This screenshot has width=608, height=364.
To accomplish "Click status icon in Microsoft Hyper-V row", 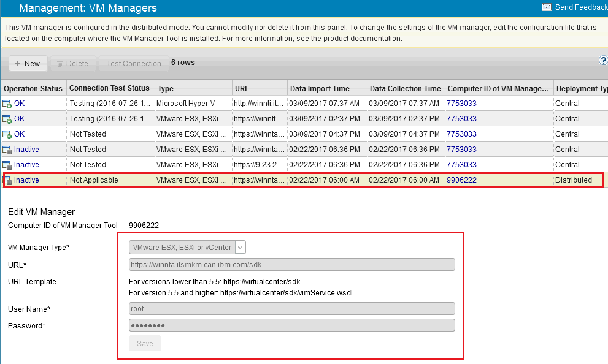I will click(7, 104).
